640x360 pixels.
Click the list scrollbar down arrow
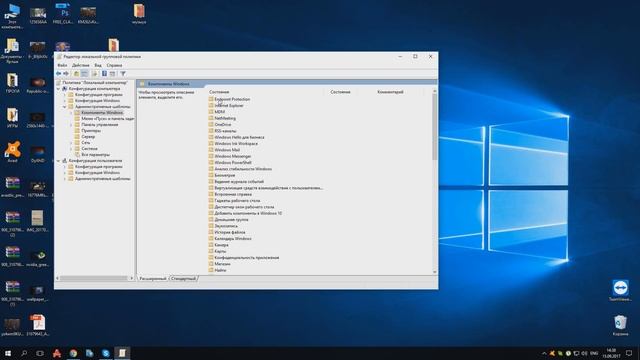[x=434, y=272]
